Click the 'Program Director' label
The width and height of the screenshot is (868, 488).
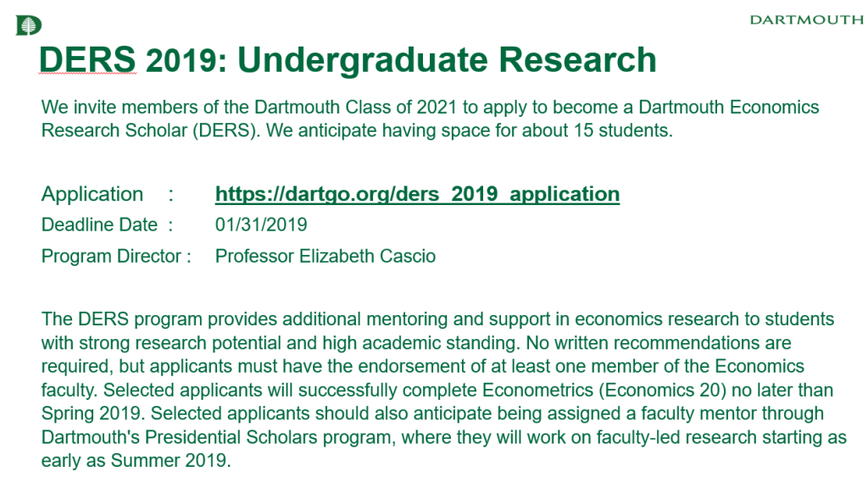click(111, 256)
